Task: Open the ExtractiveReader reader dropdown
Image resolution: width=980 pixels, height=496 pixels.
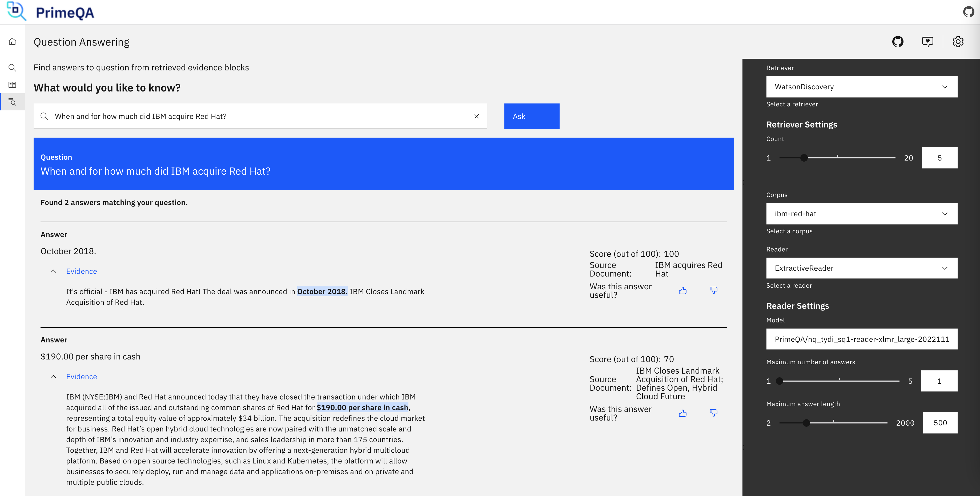Action: pyautogui.click(x=862, y=268)
